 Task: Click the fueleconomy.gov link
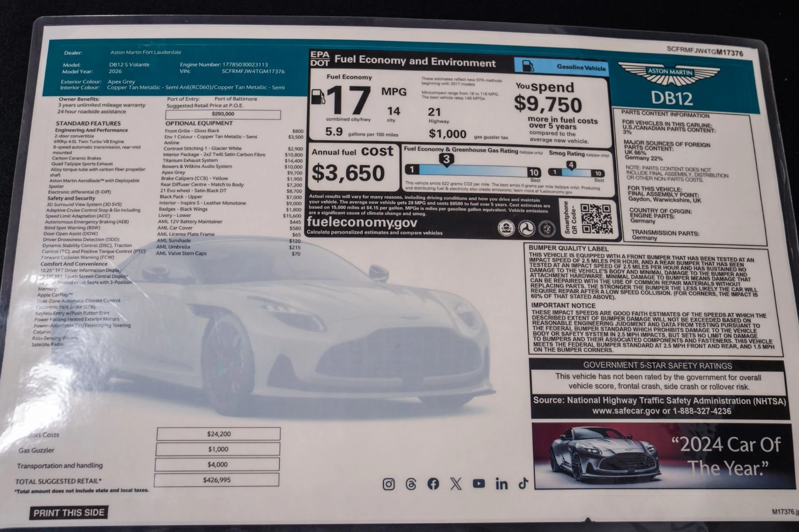click(362, 222)
